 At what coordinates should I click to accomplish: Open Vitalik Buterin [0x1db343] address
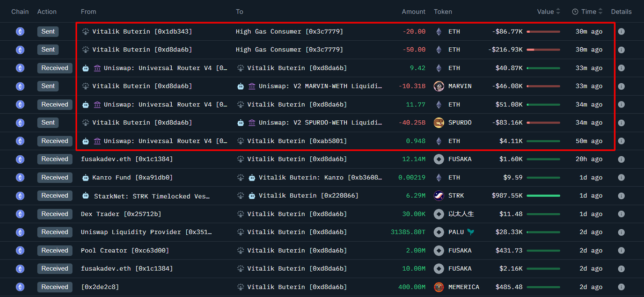[142, 32]
